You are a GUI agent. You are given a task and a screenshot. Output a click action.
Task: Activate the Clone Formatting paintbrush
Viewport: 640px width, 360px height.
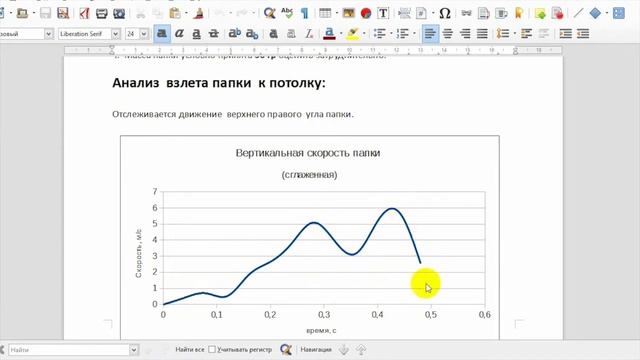tap(199, 13)
